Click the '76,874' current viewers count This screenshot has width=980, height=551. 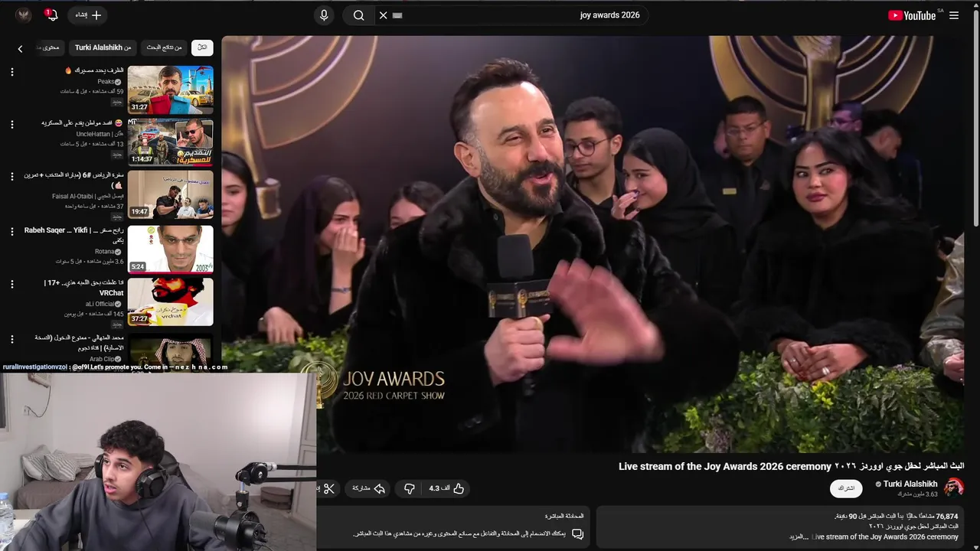pyautogui.click(x=946, y=517)
